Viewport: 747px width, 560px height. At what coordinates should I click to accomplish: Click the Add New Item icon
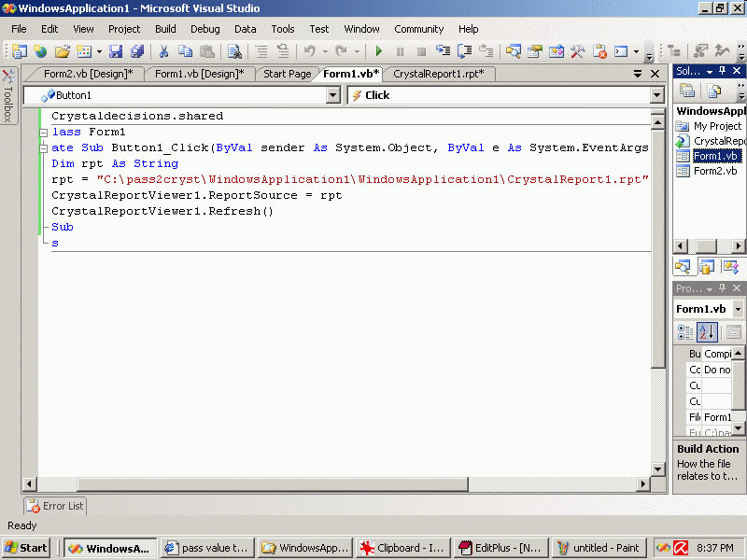click(x=84, y=51)
